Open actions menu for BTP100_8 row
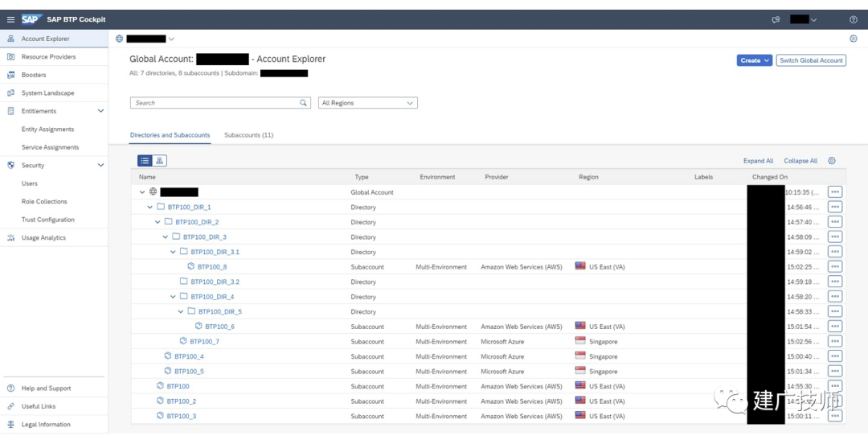Image resolution: width=868 pixels, height=440 pixels. point(835,266)
